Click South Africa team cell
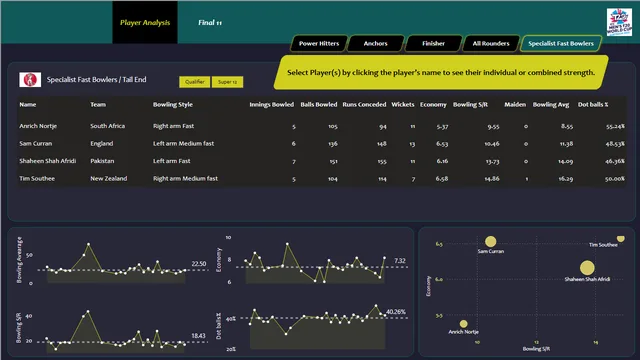Screen dimensions: 640x360 pyautogui.click(x=107, y=126)
